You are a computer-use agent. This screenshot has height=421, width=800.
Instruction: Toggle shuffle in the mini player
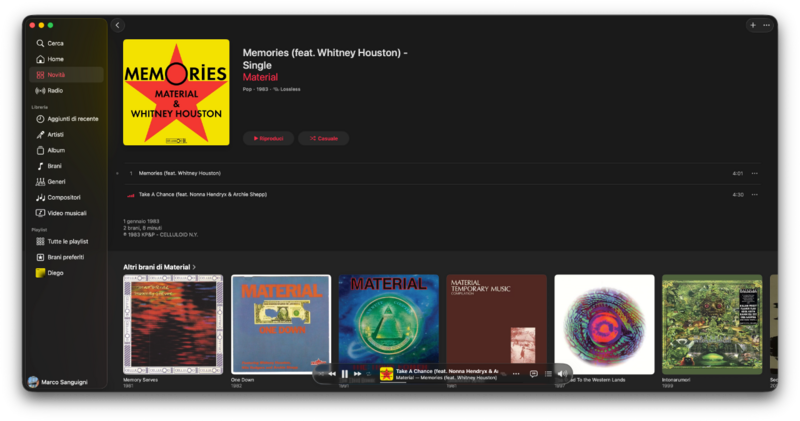point(321,374)
